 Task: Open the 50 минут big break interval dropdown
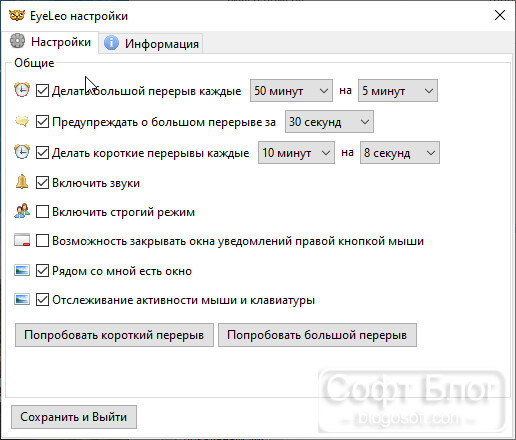(291, 90)
